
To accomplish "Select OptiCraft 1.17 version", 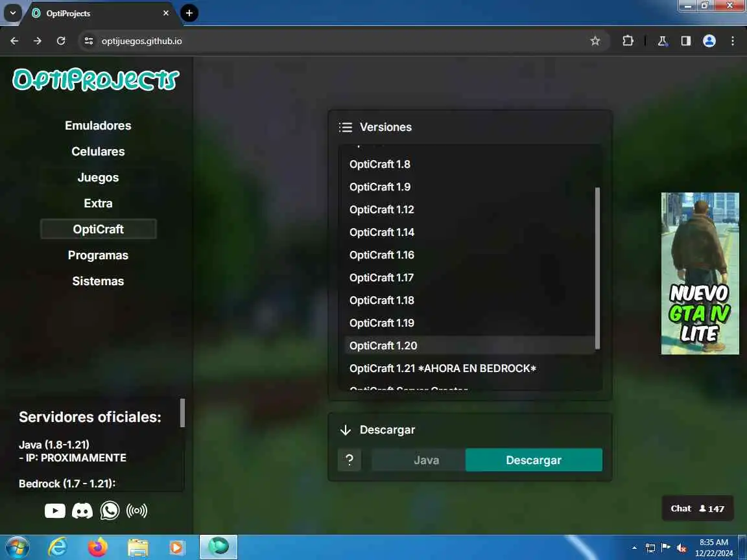I will tap(469, 277).
